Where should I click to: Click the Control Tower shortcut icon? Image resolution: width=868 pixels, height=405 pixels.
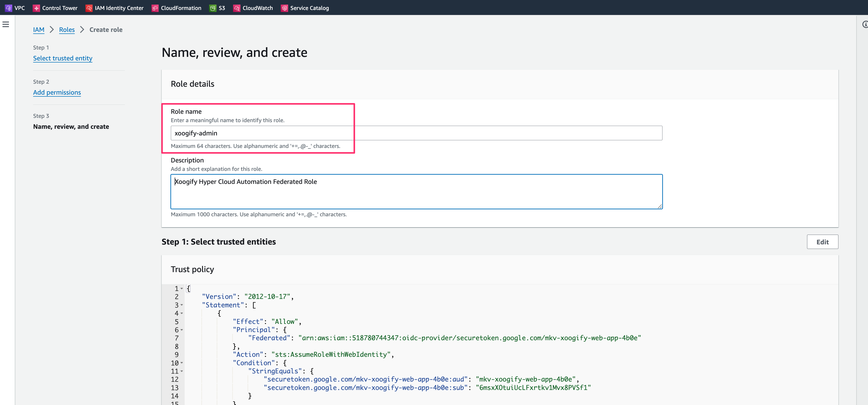point(36,8)
